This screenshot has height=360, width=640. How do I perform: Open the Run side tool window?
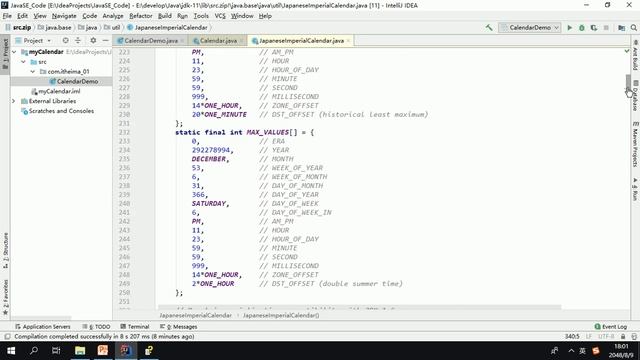(635, 189)
